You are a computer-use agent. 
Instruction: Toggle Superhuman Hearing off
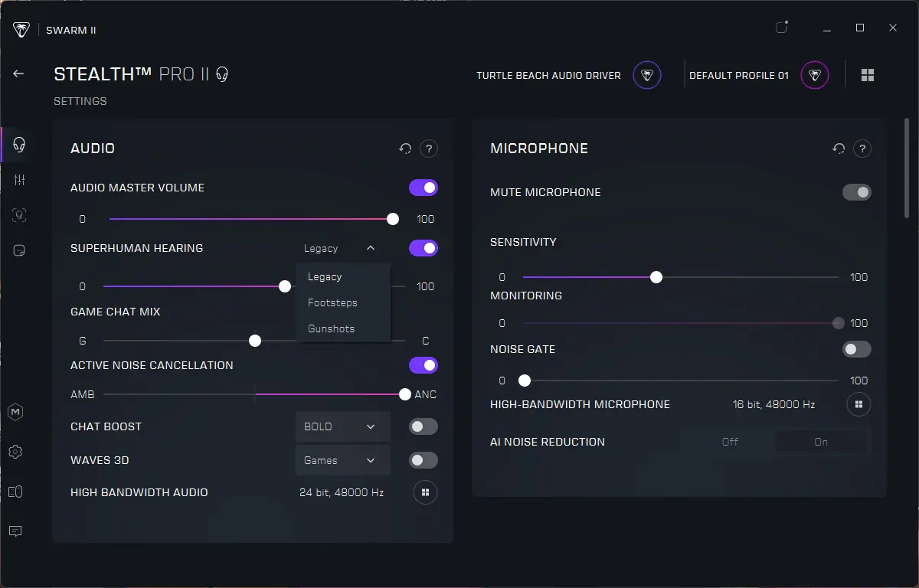pos(424,248)
